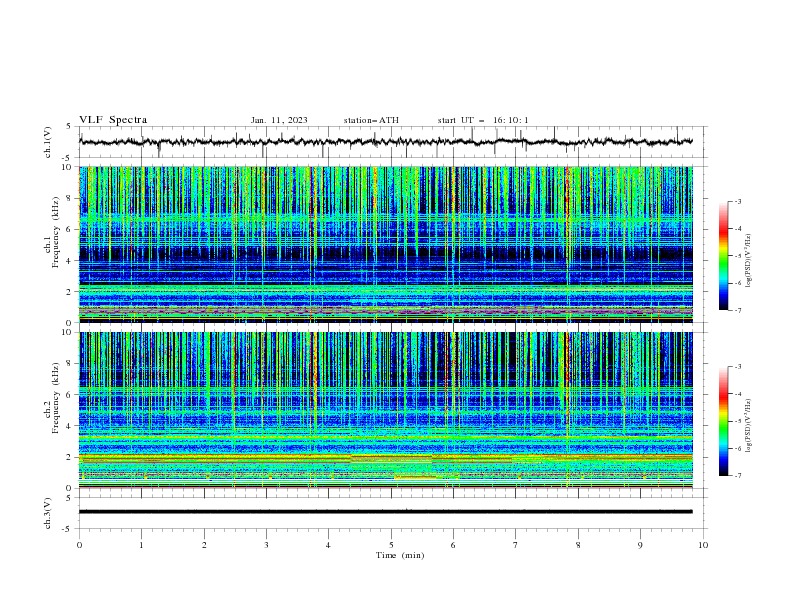Screen dimensions: 792x612
Task: Click time axis tick label "10"
Action: click(703, 545)
